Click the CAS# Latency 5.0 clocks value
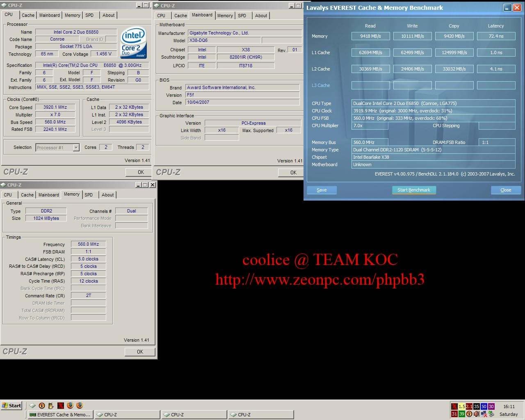Viewport: 525px width, 420px height. pos(88,259)
